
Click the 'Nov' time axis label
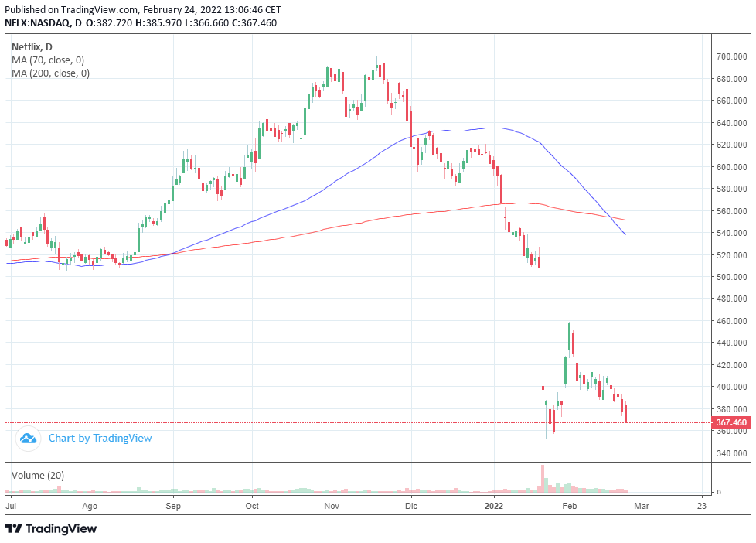pyautogui.click(x=332, y=506)
